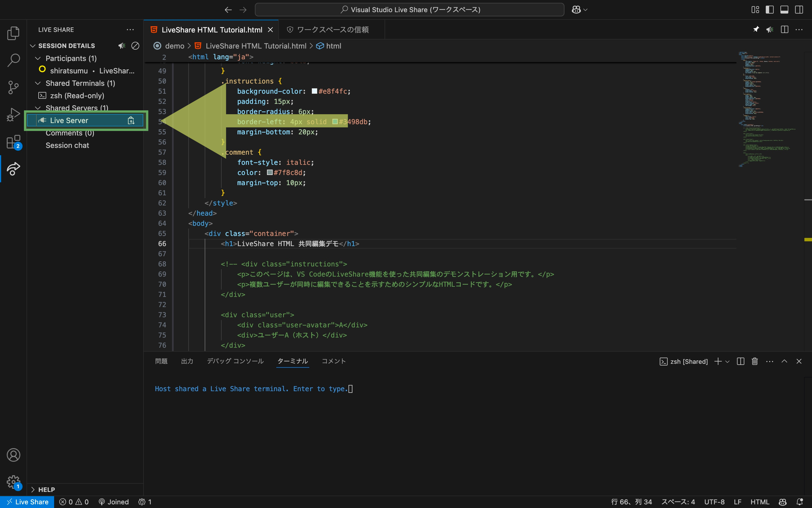The image size is (812, 508).
Task: Change encoding UTF-8 in status bar
Action: click(x=714, y=502)
